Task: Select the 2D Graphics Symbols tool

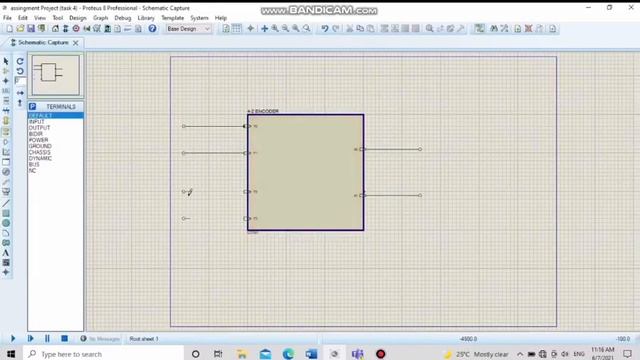Action: point(6,263)
